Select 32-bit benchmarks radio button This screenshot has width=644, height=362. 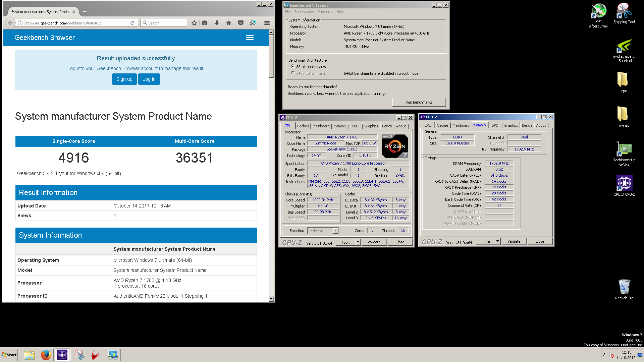tap(292, 66)
